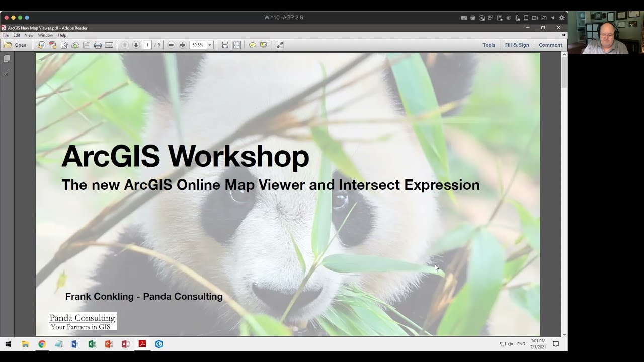Viewport: 644px width, 362px height.
Task: Open the File menu
Action: [x=6, y=35]
